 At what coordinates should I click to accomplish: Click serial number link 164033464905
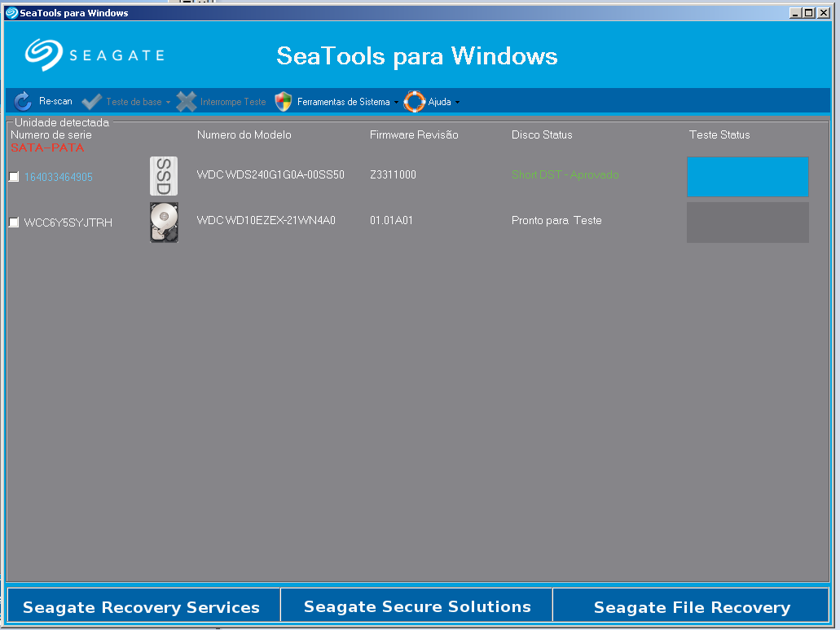pyautogui.click(x=59, y=177)
